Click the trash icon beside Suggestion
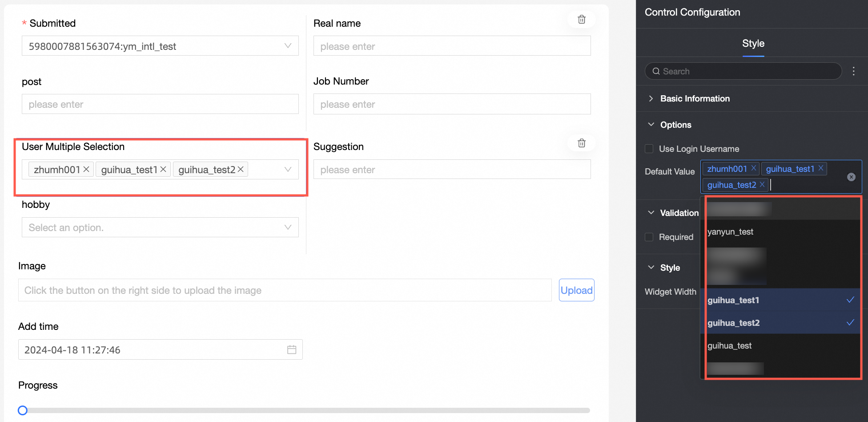868x422 pixels. click(x=581, y=143)
